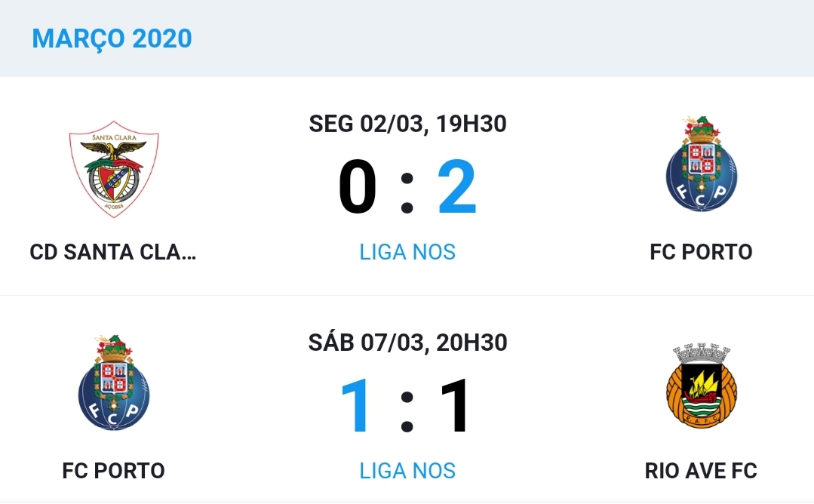Click the colon in the 0:2 score
Viewport: 814px width, 504px height.
click(x=407, y=190)
